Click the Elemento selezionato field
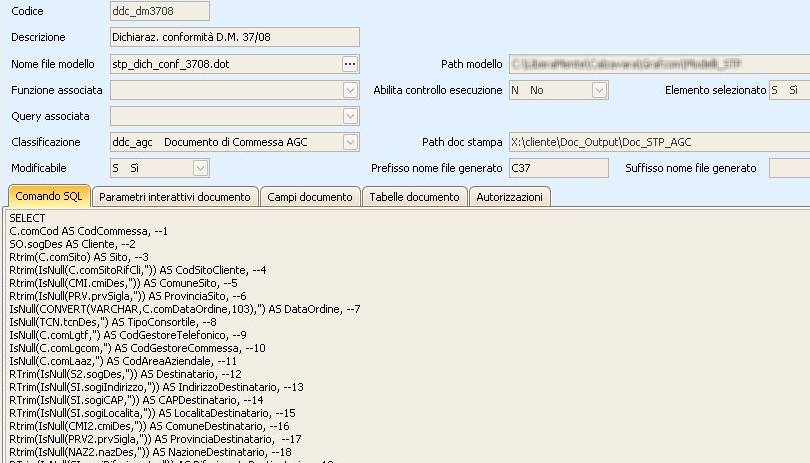Image resolution: width=810 pixels, height=463 pixels. pyautogui.click(x=788, y=90)
